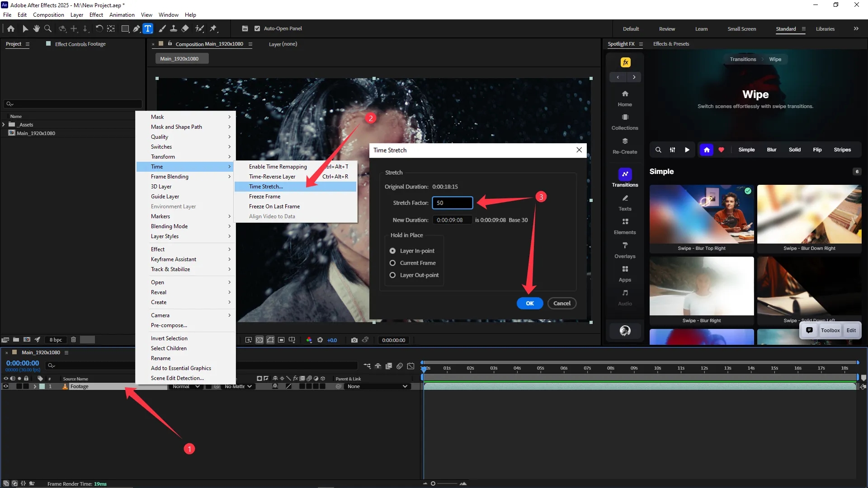This screenshot has height=488, width=868.
Task: Select the Type tool in toolbar
Action: [x=148, y=28]
